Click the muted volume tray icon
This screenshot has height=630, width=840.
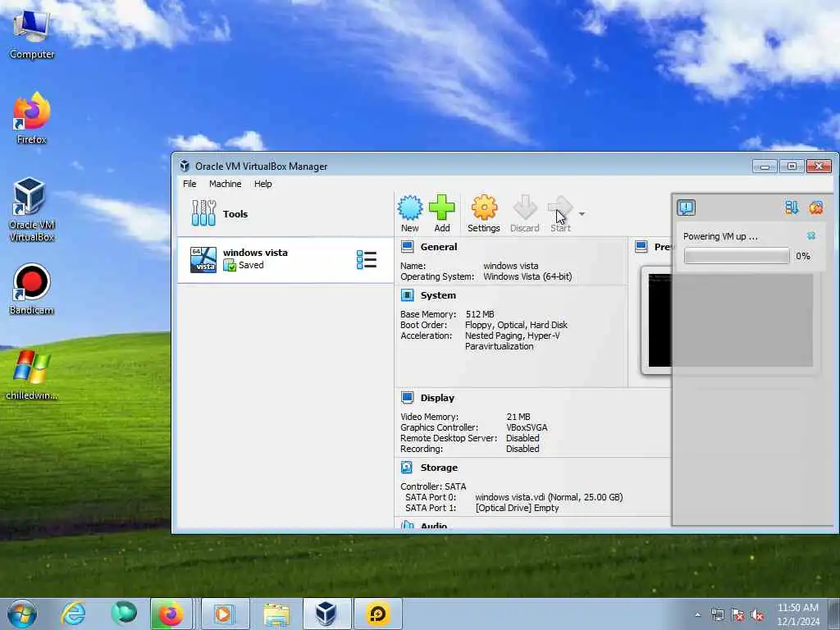tap(757, 614)
